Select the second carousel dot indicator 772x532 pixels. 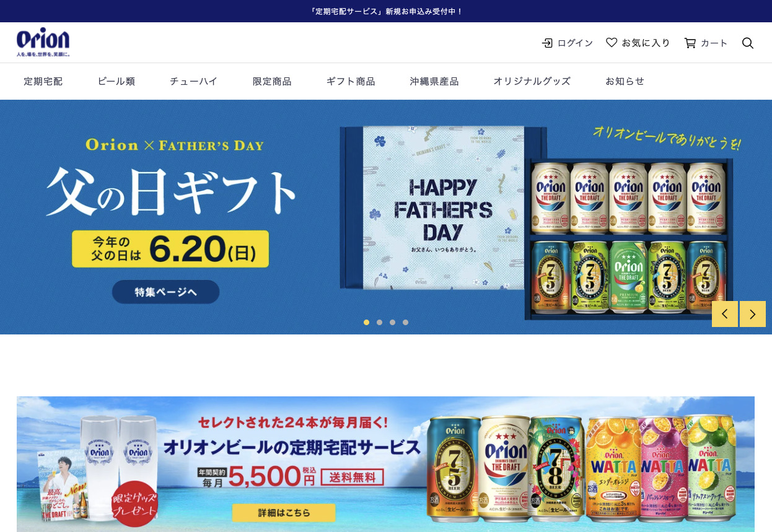(x=379, y=322)
